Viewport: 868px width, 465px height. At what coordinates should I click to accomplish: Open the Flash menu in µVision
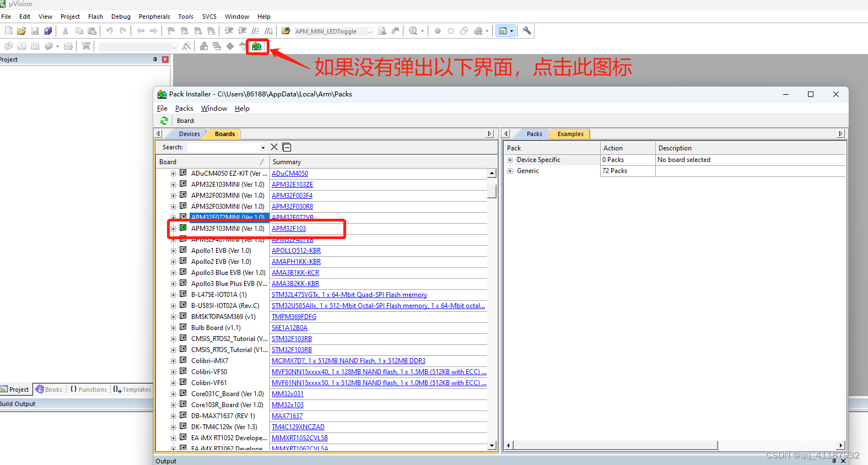(x=95, y=17)
